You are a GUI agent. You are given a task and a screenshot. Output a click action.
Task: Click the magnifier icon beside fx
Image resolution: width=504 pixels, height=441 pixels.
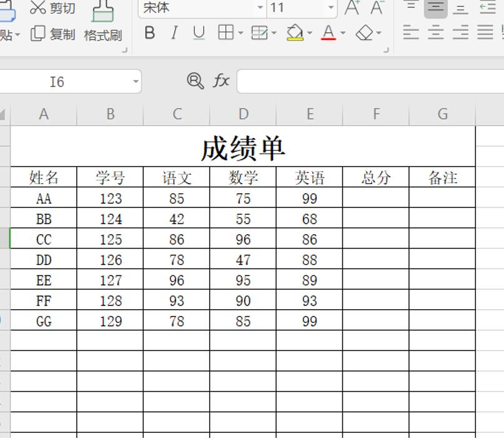pyautogui.click(x=195, y=81)
